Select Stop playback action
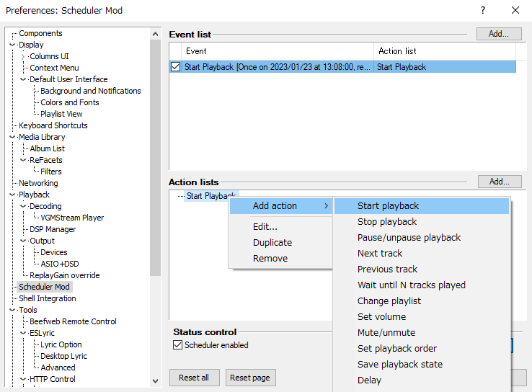Image resolution: width=532 pixels, height=392 pixels. click(422, 222)
